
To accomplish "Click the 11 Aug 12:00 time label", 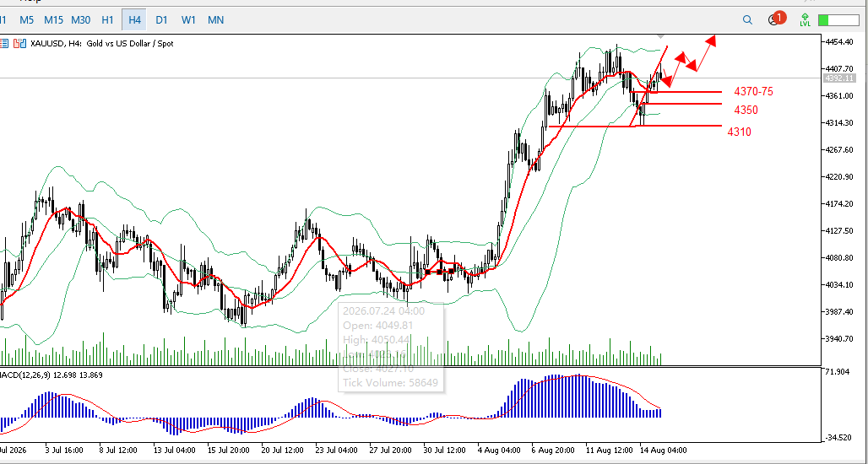I will (610, 451).
